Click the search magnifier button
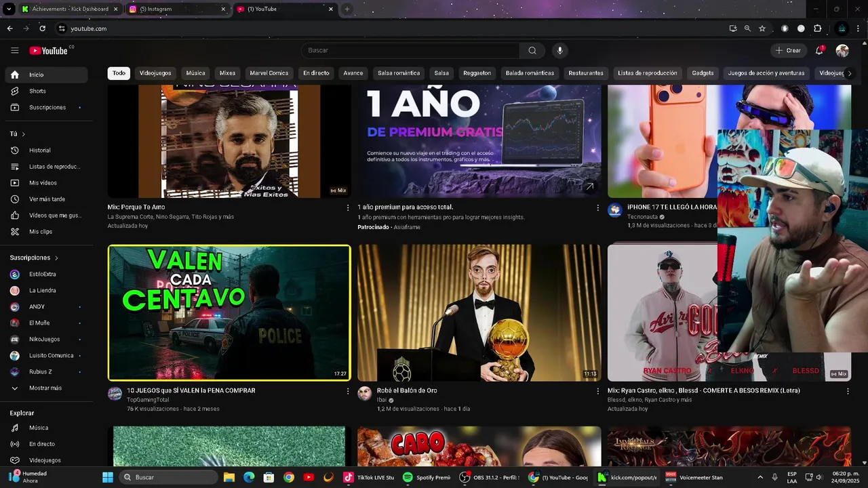Image resolution: width=868 pixels, height=488 pixels. pos(532,50)
